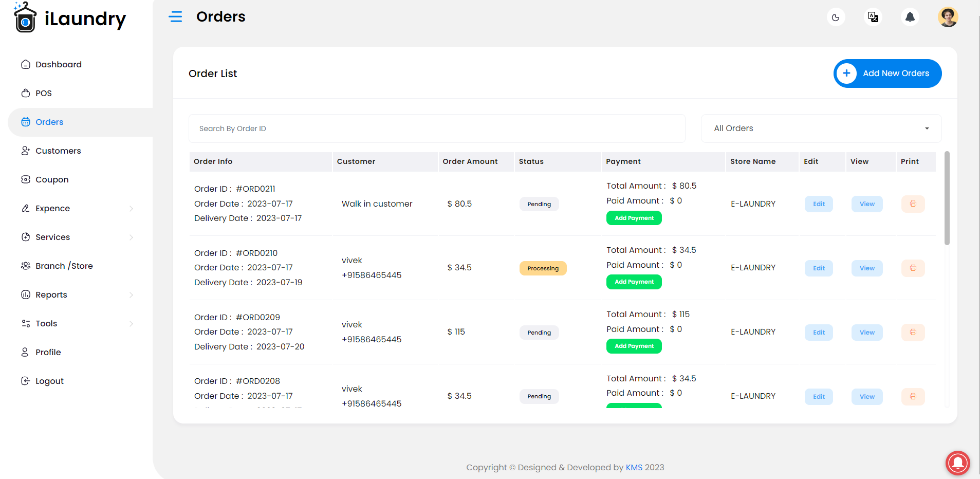Open the All Orders filter dropdown

coord(821,128)
